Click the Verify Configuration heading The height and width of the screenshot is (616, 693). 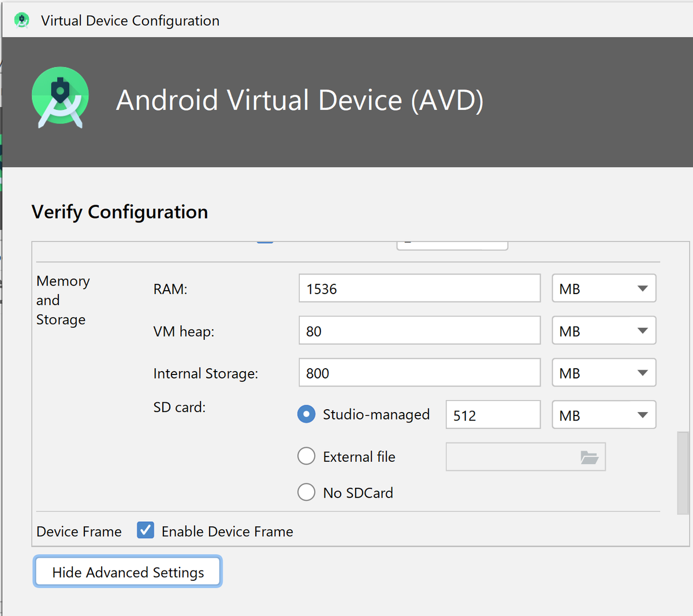[120, 211]
